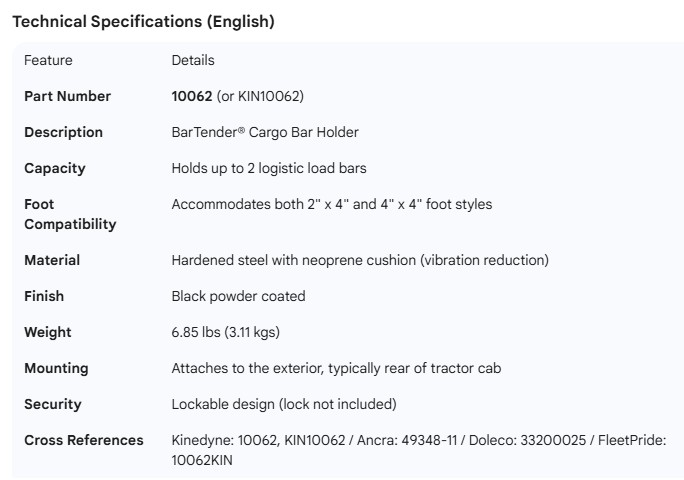This screenshot has width=684, height=480.
Task: Click the Details column header
Action: point(193,60)
